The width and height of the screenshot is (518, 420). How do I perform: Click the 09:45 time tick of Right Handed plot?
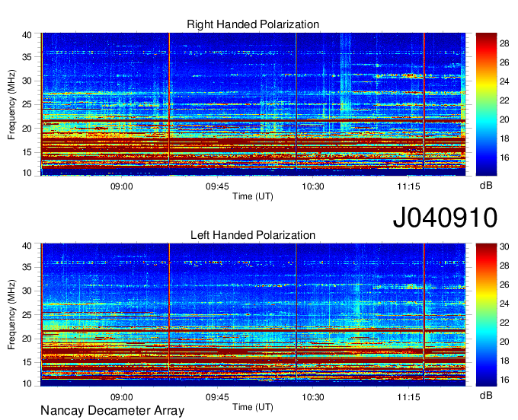click(217, 186)
